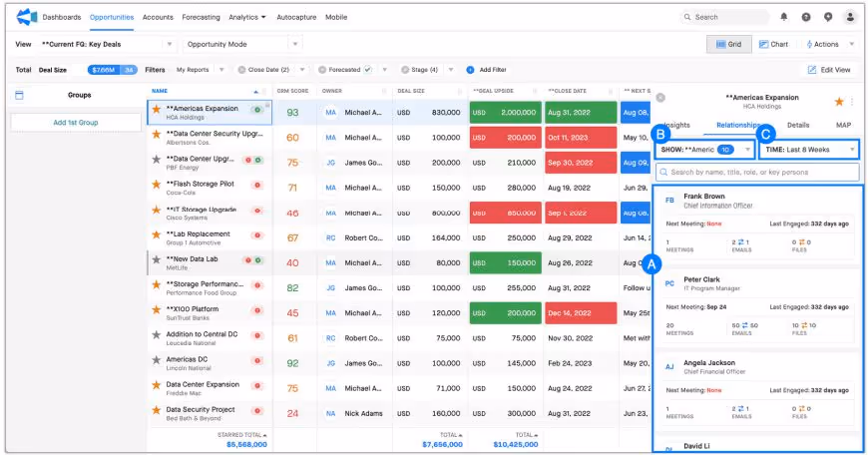Screen dimensions: 868x455
Task: Toggle star on Flash Storage Pilot row
Action: pyautogui.click(x=157, y=185)
